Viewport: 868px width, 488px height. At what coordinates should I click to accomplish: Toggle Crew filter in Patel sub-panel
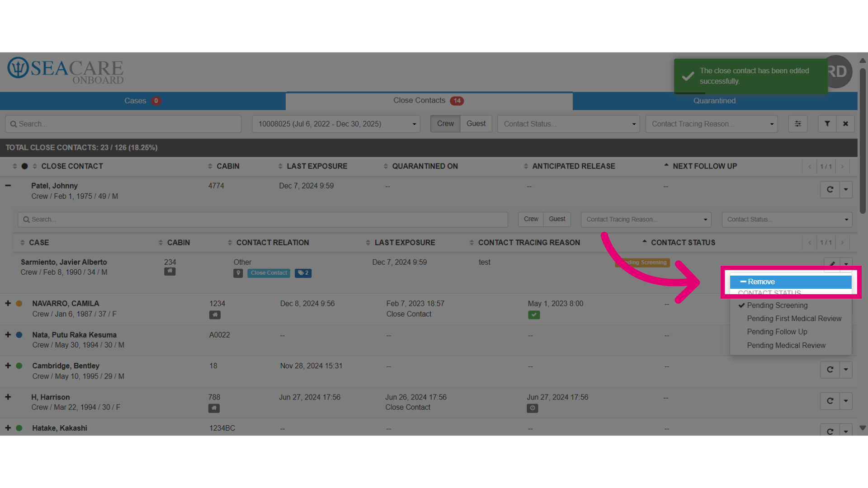[531, 219]
